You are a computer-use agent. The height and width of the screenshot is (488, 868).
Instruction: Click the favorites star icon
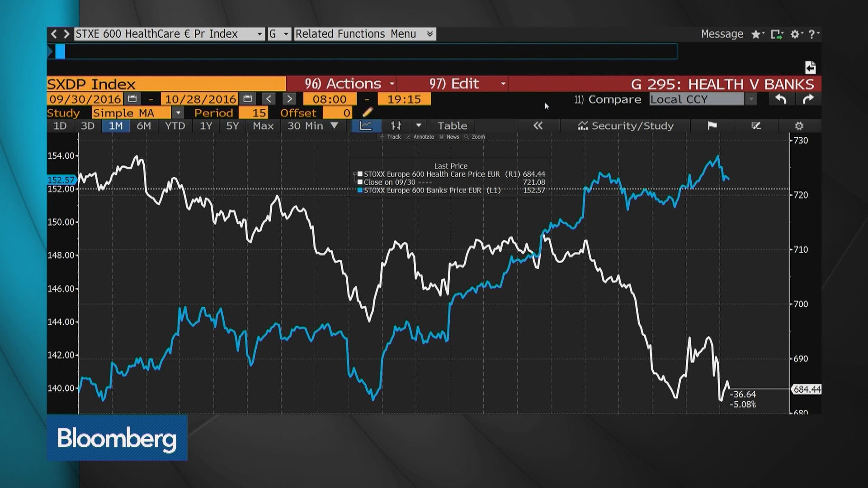point(756,34)
